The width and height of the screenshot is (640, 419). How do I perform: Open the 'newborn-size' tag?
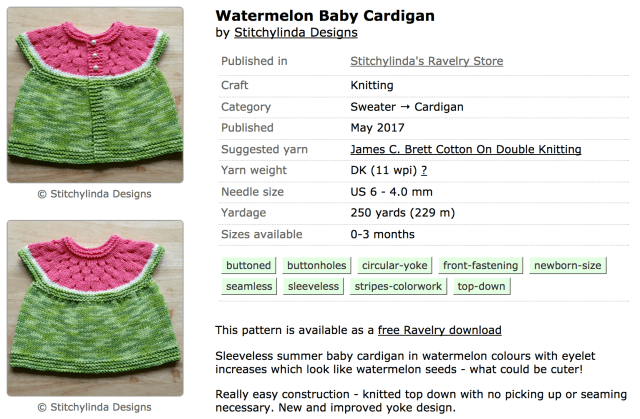568,266
